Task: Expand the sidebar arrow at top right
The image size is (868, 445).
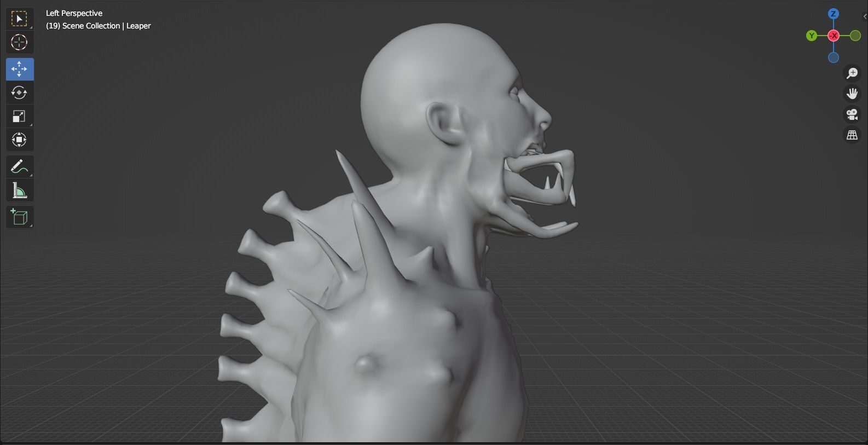Action: [865, 16]
